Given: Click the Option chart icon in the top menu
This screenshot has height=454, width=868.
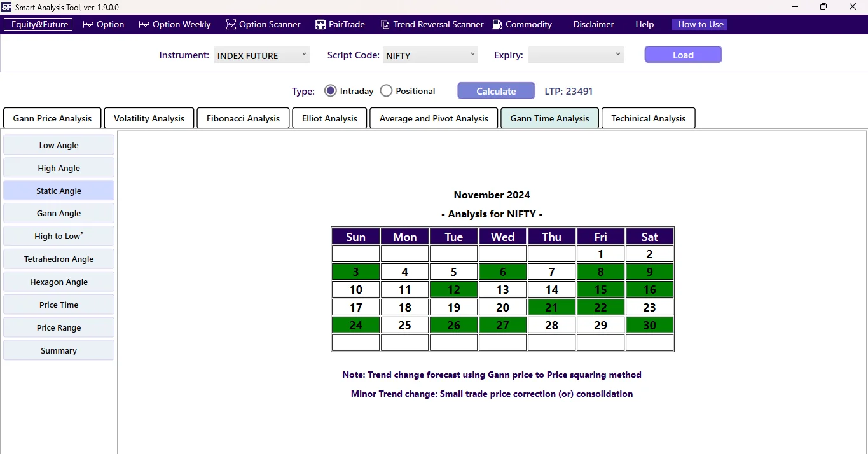Looking at the screenshot, I should point(87,24).
